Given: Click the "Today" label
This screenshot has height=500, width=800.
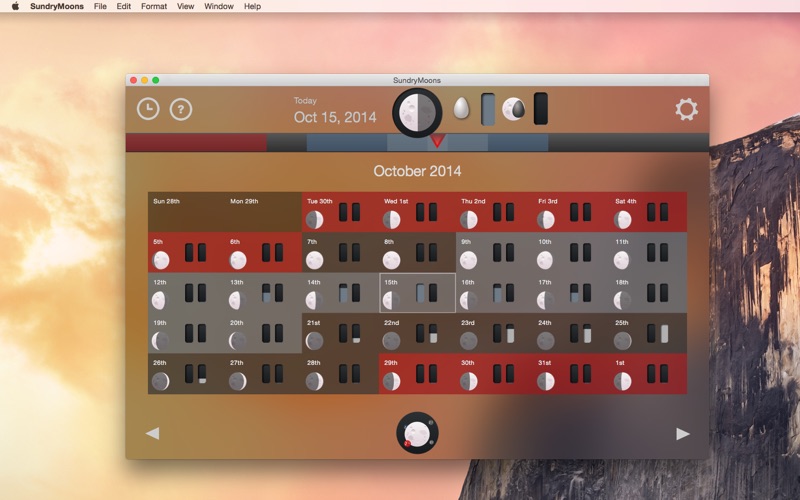Looking at the screenshot, I should pyautogui.click(x=305, y=101).
